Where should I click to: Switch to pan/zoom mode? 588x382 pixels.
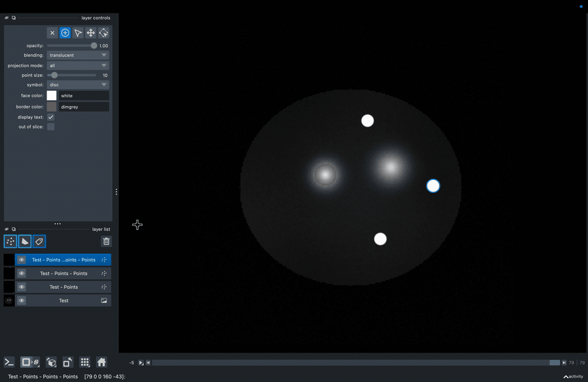pyautogui.click(x=91, y=33)
